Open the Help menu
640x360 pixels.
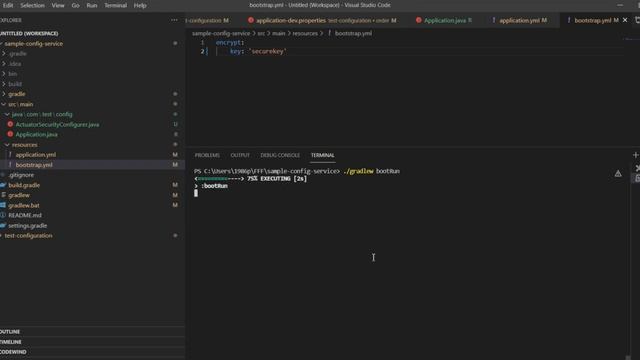pos(140,5)
